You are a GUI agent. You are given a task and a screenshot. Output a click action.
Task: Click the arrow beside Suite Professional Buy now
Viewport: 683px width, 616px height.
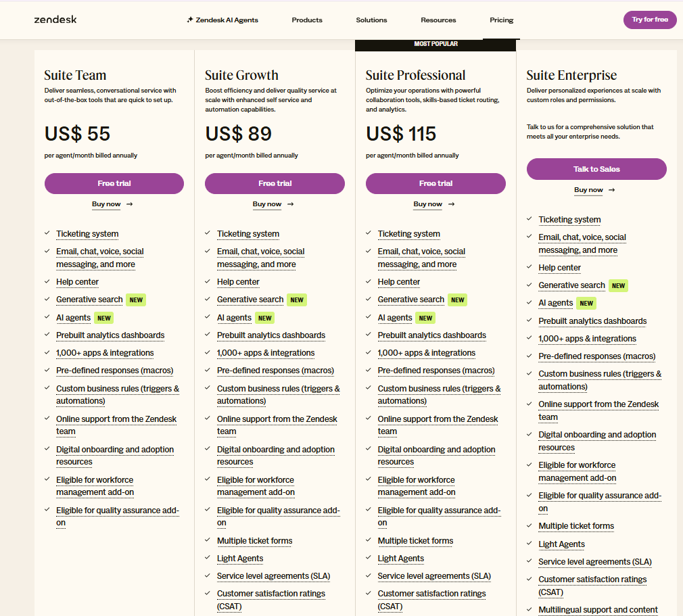(x=451, y=204)
